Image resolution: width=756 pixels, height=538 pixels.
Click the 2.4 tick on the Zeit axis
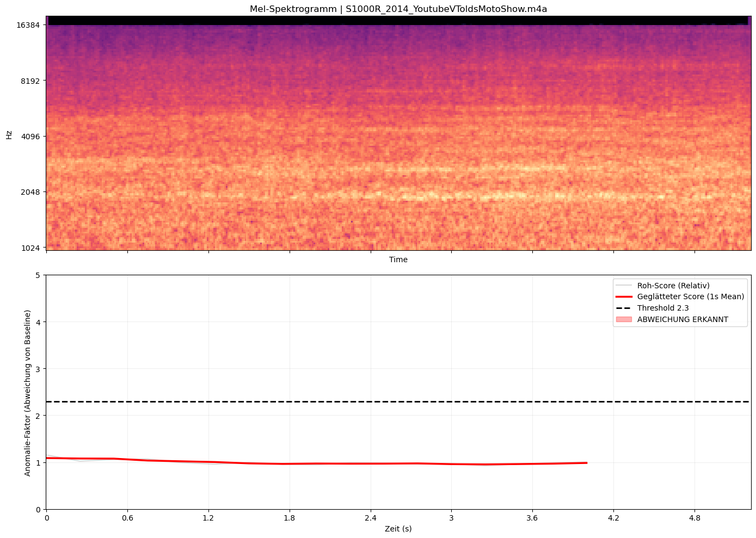371,518
